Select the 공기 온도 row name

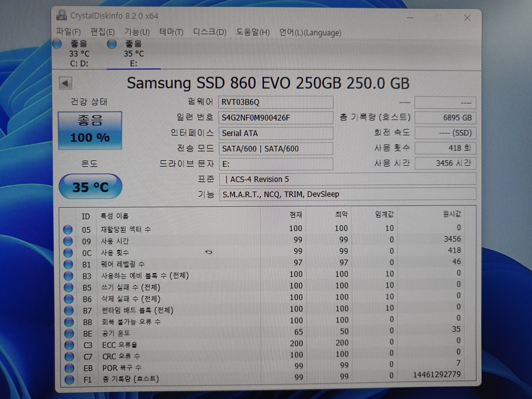116,333
